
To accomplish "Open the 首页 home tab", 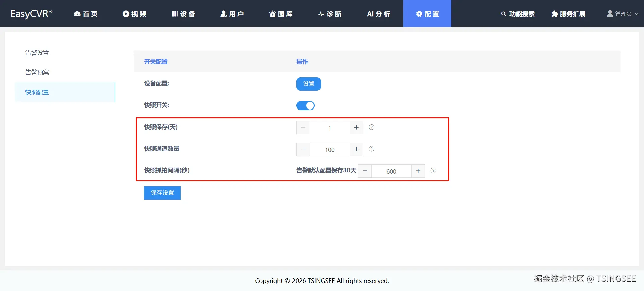I will tap(86, 14).
